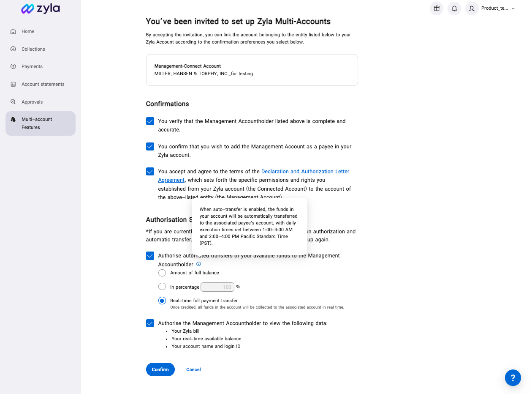Click the percentage input field
The width and height of the screenshot is (532, 394).
click(x=217, y=287)
